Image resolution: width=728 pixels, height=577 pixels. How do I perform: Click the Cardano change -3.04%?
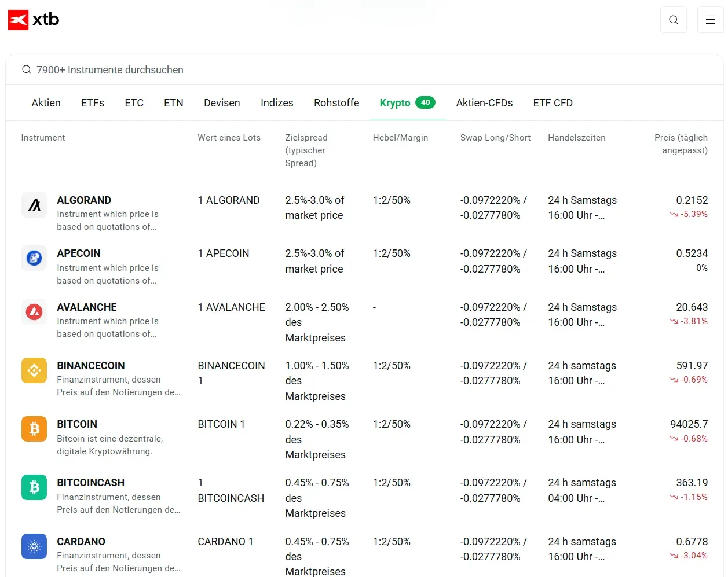click(x=689, y=556)
